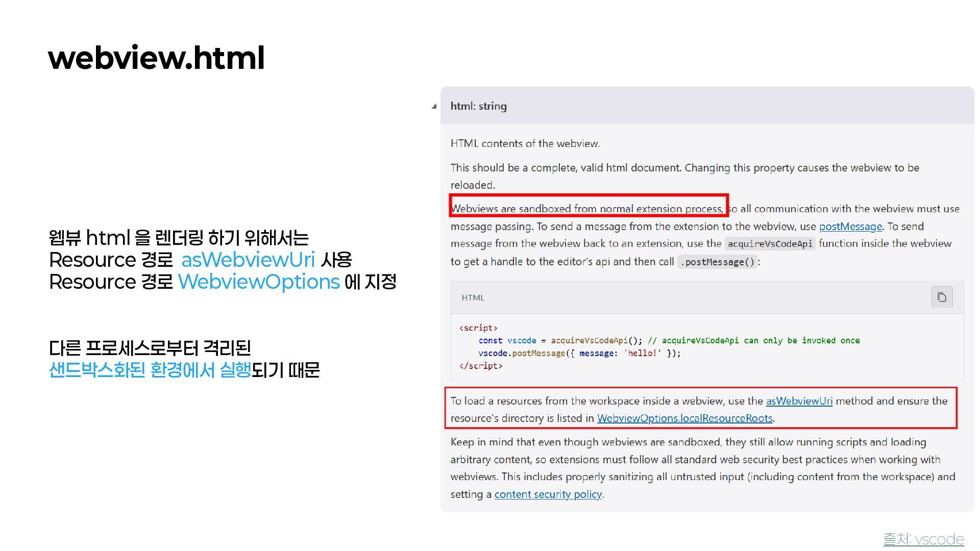Click the closing </script> tag line
Screen dimensions: 980x551
[x=481, y=366]
